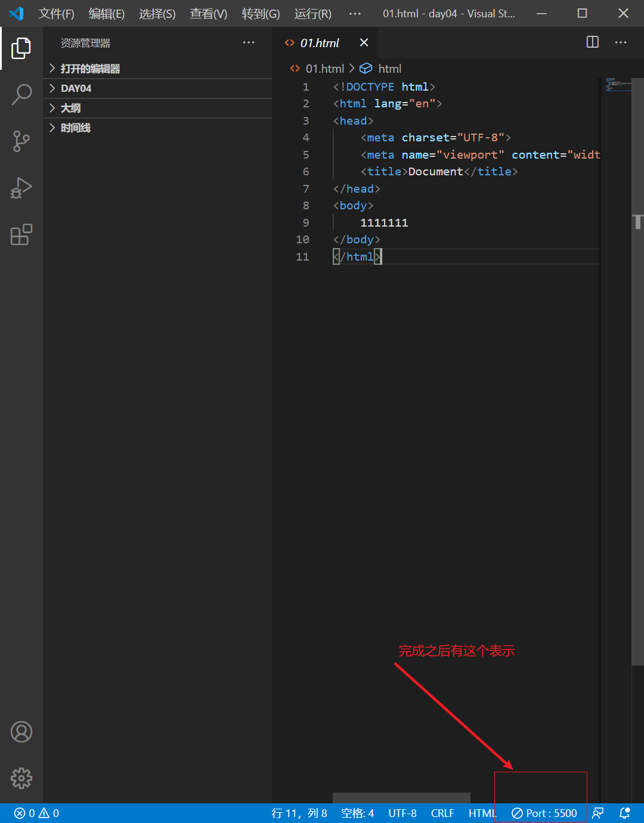Change CRLF line ending in status bar
The width and height of the screenshot is (644, 823).
click(442, 813)
